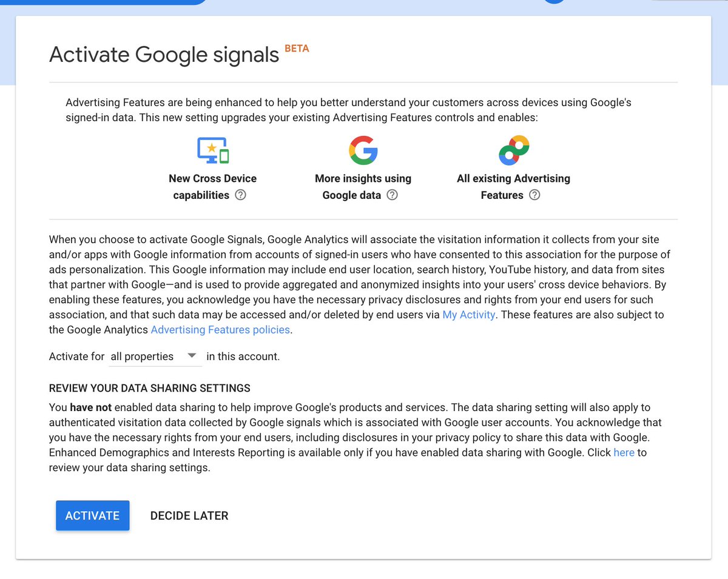The width and height of the screenshot is (728, 579).
Task: Click the Google G logo icon
Action: (363, 150)
